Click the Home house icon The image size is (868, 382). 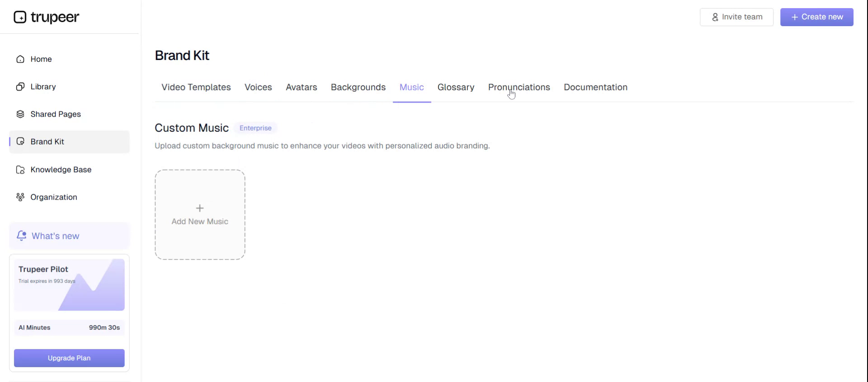click(20, 59)
